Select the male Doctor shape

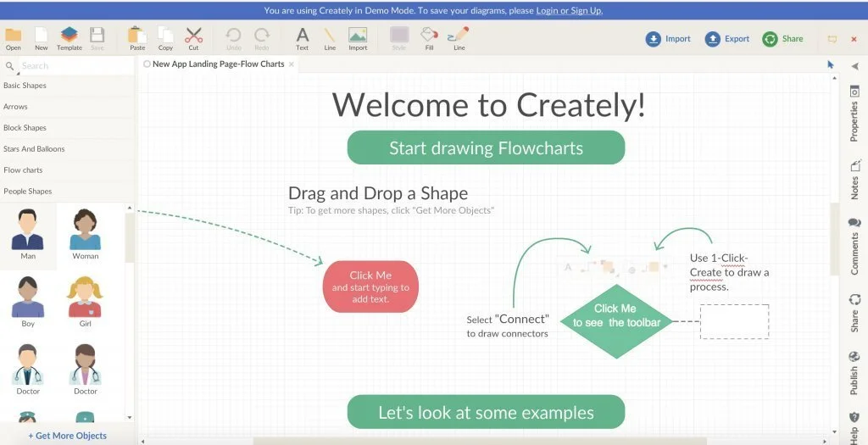(28, 370)
